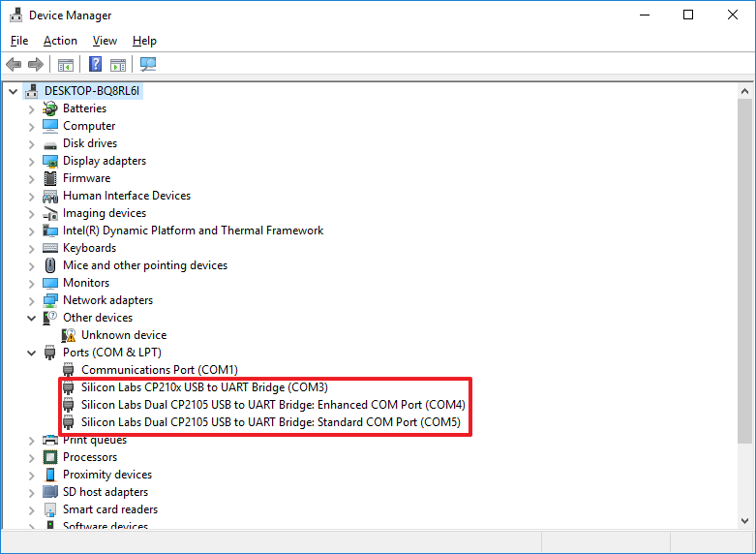
Task: Toggle the action pane toolbar icon
Action: (x=118, y=64)
